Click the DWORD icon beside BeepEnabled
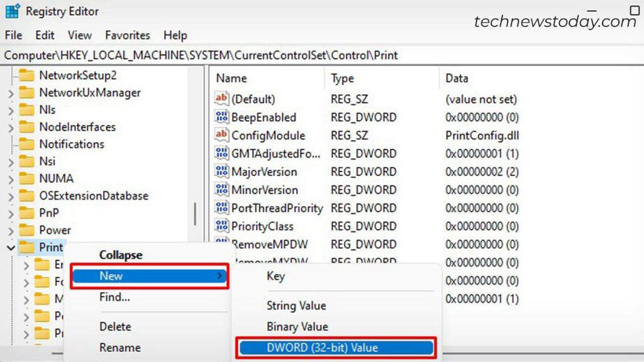This screenshot has width=644, height=362. [221, 118]
